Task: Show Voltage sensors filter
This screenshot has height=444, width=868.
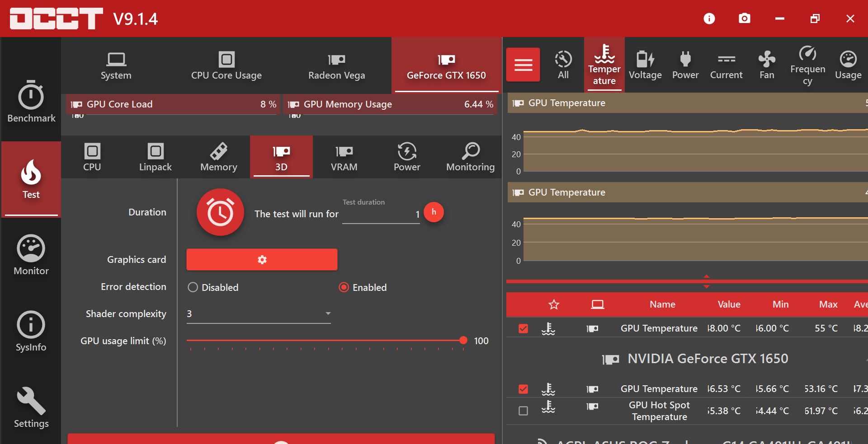Action: 645,65
